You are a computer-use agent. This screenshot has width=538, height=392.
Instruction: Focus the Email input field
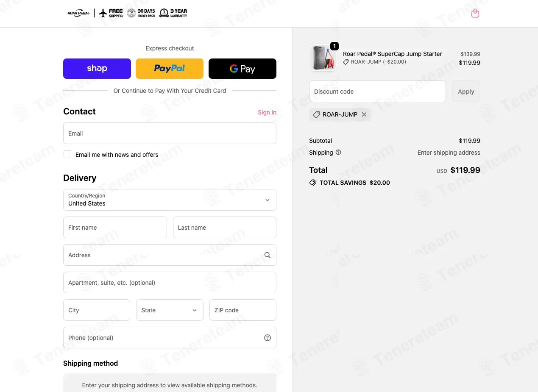tap(170, 133)
